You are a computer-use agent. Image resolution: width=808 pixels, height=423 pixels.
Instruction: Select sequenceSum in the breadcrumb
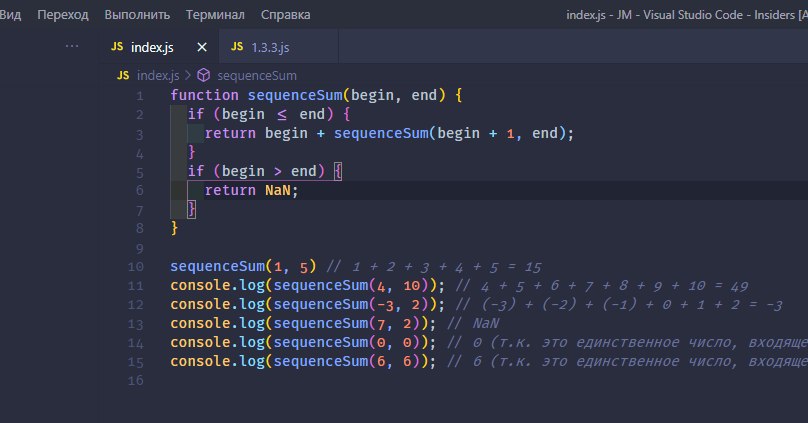(257, 76)
